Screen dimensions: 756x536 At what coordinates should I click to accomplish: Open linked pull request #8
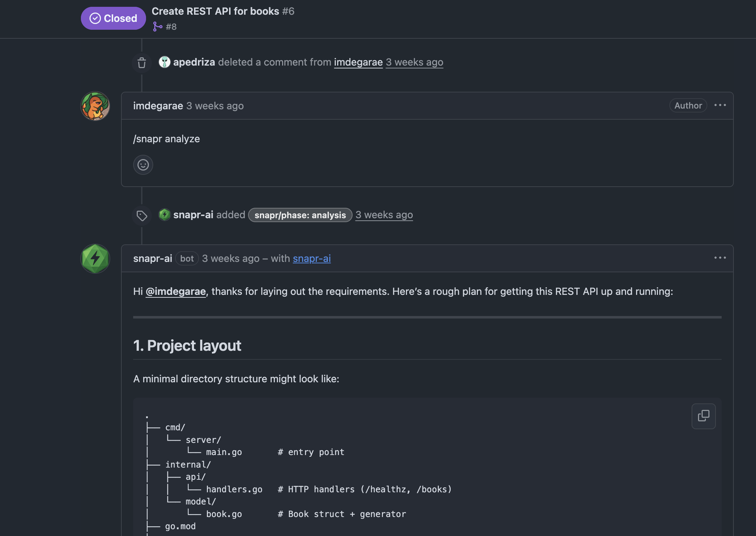(171, 27)
